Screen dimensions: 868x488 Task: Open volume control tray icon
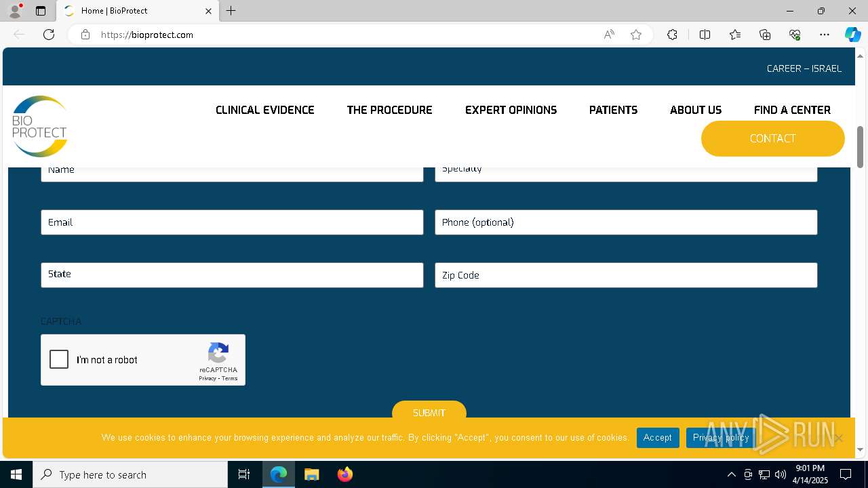tap(781, 474)
